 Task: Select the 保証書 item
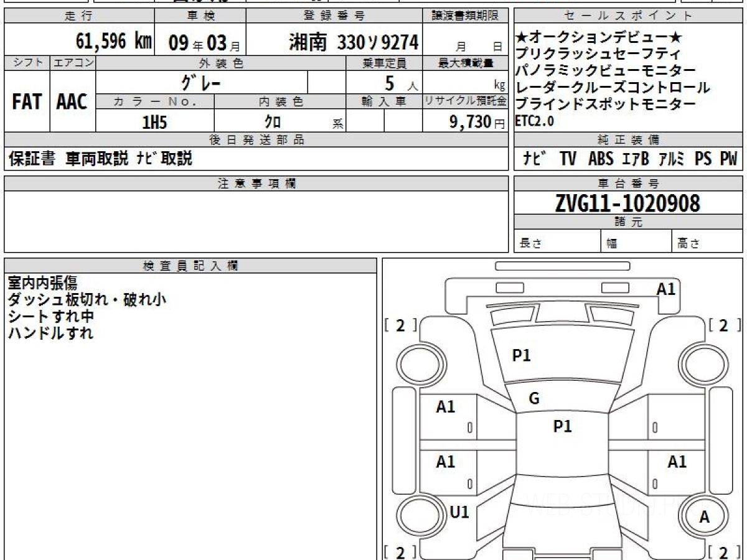pyautogui.click(x=32, y=159)
